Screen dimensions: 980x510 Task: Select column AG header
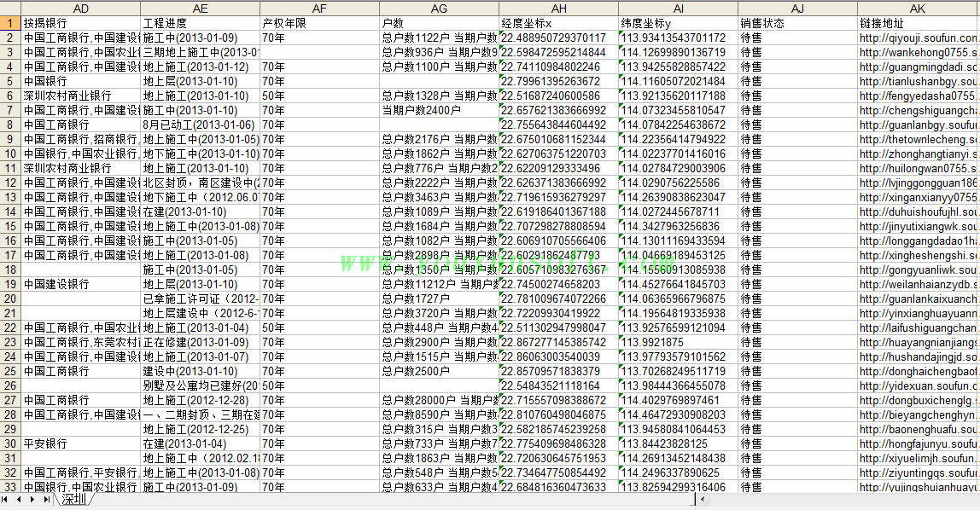(x=439, y=9)
